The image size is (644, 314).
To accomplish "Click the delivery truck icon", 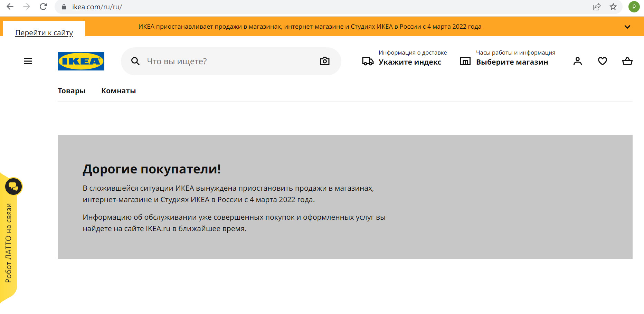I will 368,61.
